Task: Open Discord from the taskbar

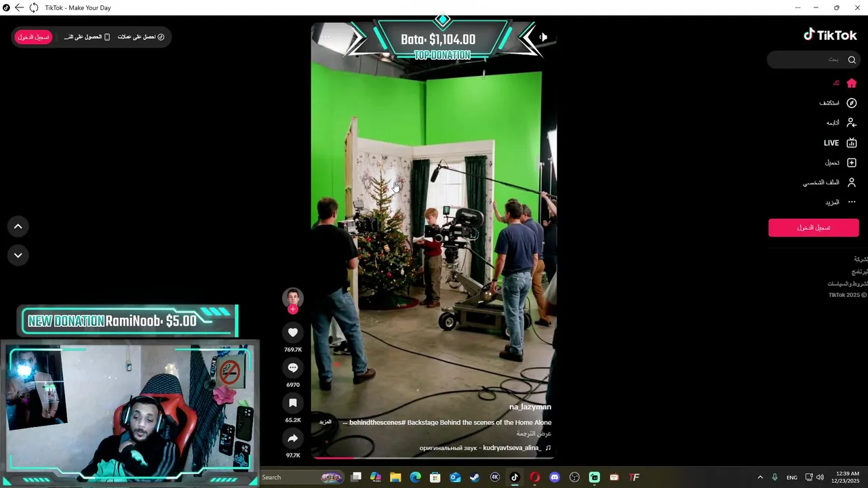Action: click(x=555, y=477)
